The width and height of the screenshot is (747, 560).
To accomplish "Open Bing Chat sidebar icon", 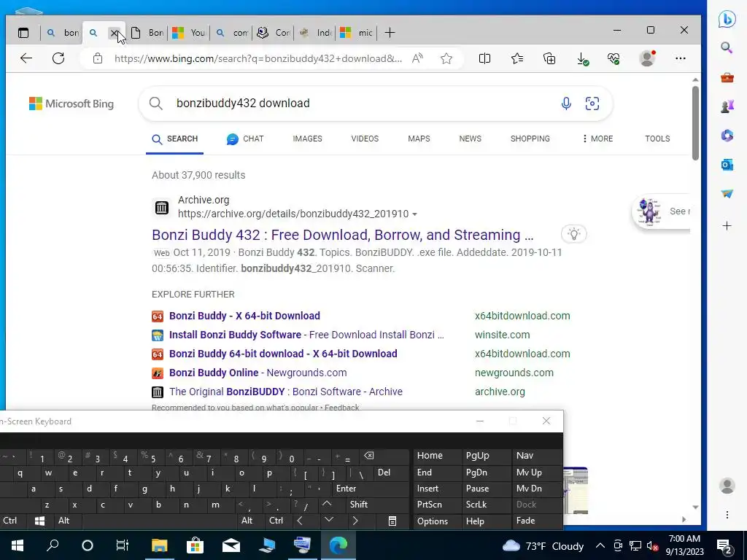I will 727,19.
